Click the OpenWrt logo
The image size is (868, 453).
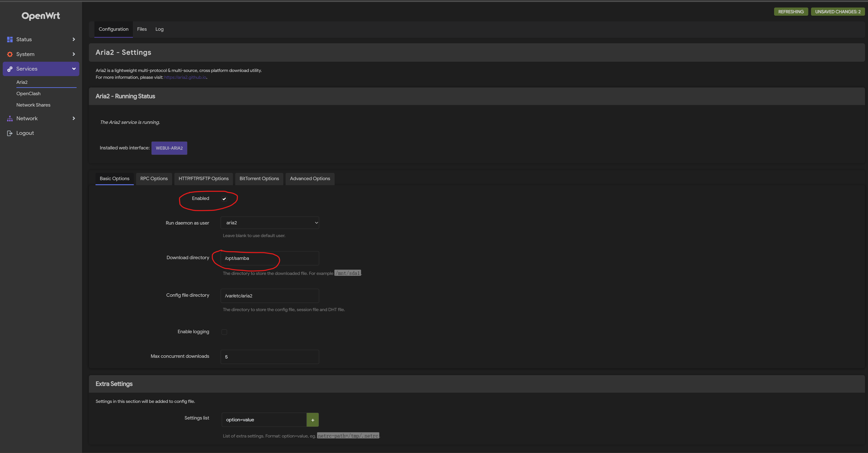[41, 16]
